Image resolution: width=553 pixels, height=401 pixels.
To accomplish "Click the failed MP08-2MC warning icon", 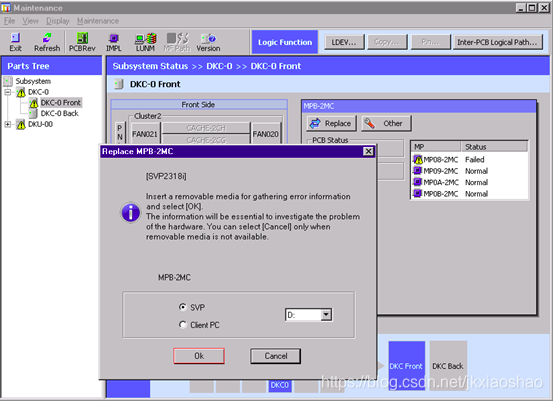I will click(x=418, y=159).
